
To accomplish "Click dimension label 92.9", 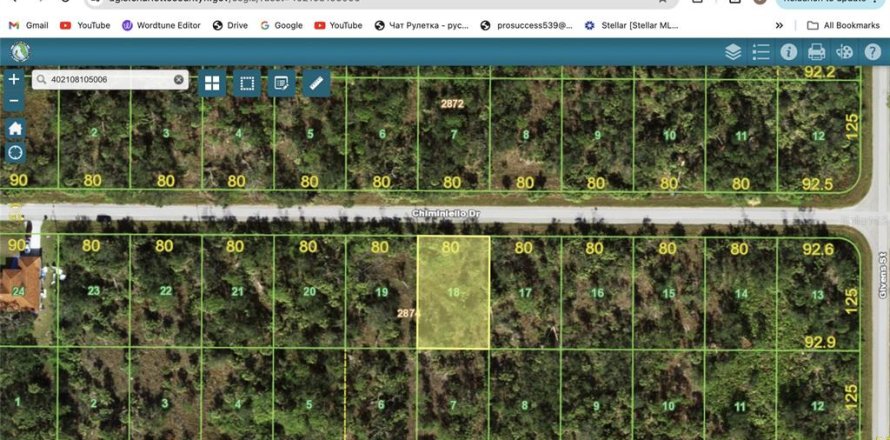I will tap(821, 342).
